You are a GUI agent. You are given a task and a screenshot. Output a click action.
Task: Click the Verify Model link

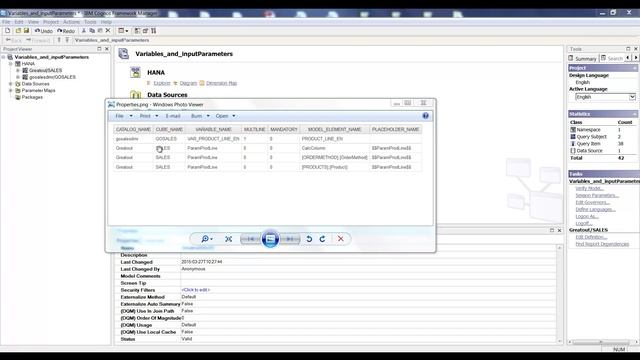[x=589, y=189]
